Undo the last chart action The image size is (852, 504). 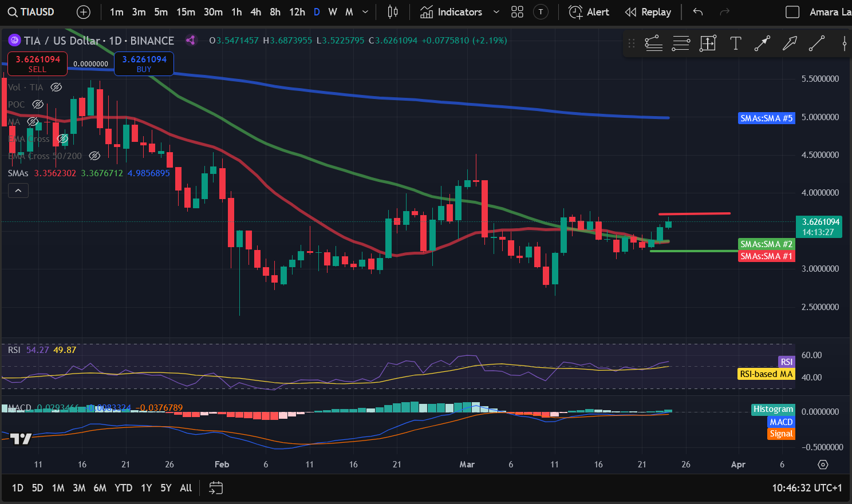(697, 12)
